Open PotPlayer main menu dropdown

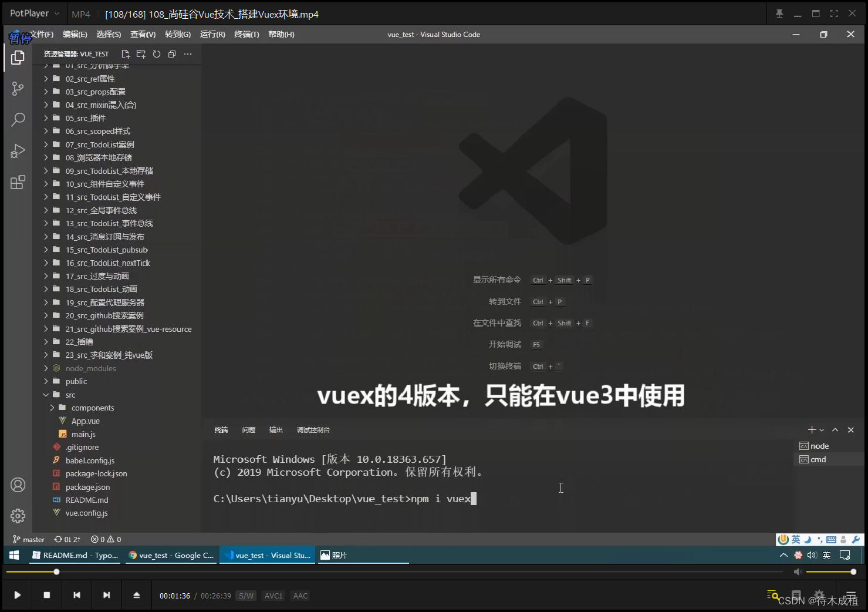click(x=35, y=14)
